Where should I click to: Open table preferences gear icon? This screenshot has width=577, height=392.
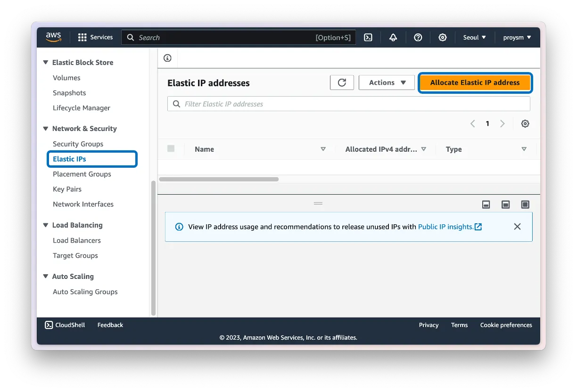[525, 123]
